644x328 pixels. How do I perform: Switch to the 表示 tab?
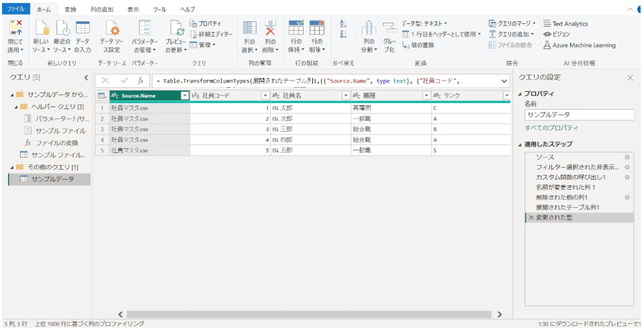click(133, 9)
